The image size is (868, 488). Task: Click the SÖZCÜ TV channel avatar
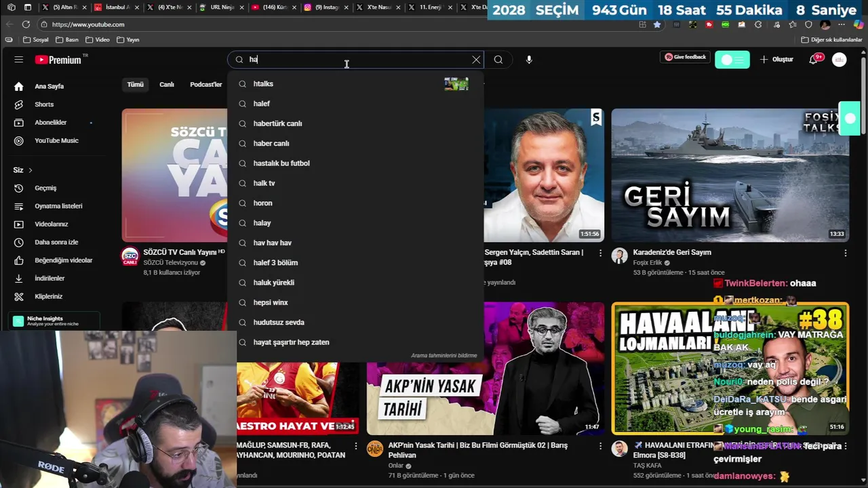(x=130, y=256)
